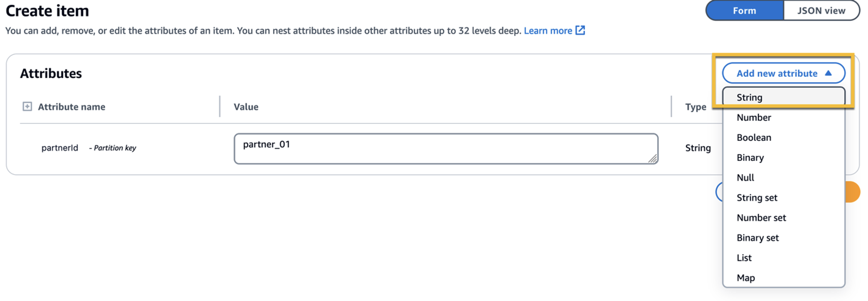Select Number set from dropdown options
868x301 pixels.
(761, 217)
